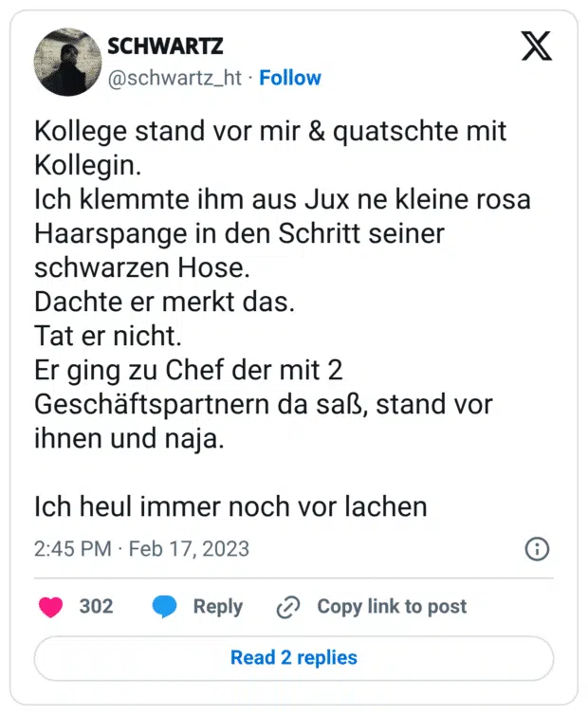Click the 302 likes count

[96, 607]
